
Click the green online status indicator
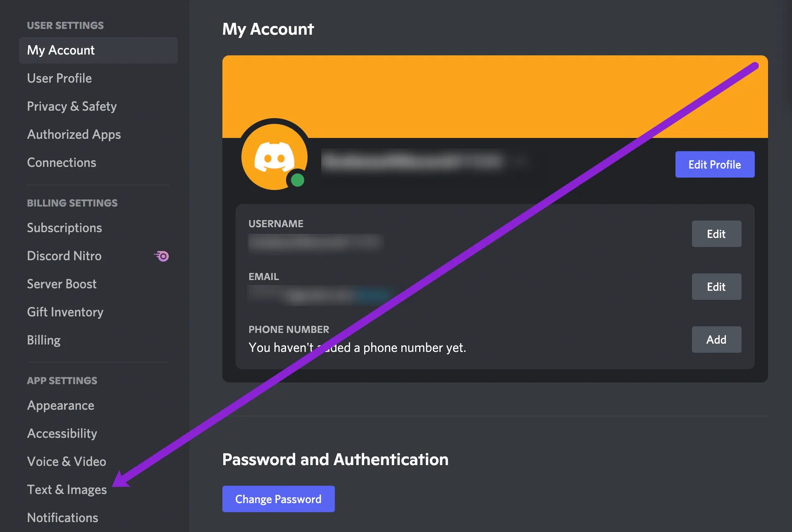[298, 180]
